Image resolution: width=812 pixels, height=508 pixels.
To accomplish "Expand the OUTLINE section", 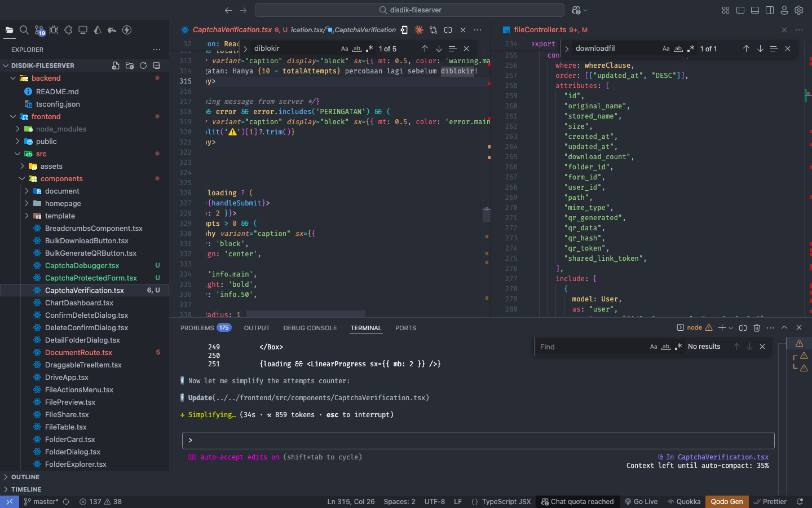I will pos(25,477).
